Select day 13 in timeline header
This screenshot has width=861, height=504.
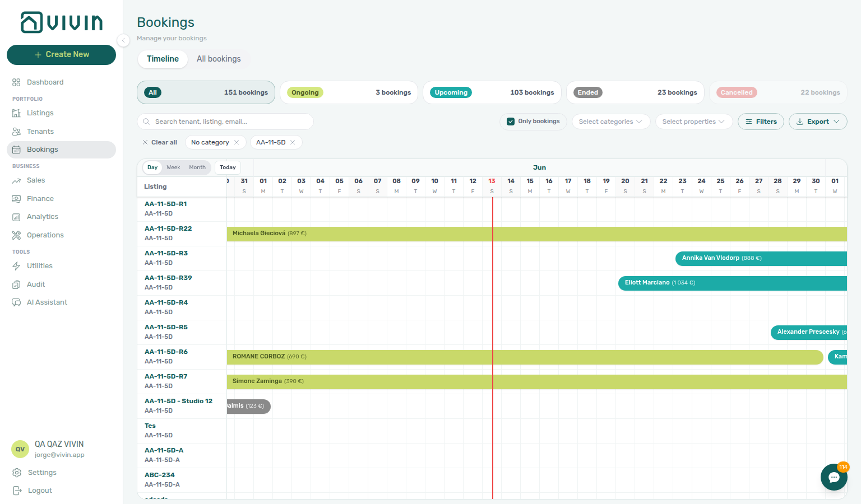[492, 186]
